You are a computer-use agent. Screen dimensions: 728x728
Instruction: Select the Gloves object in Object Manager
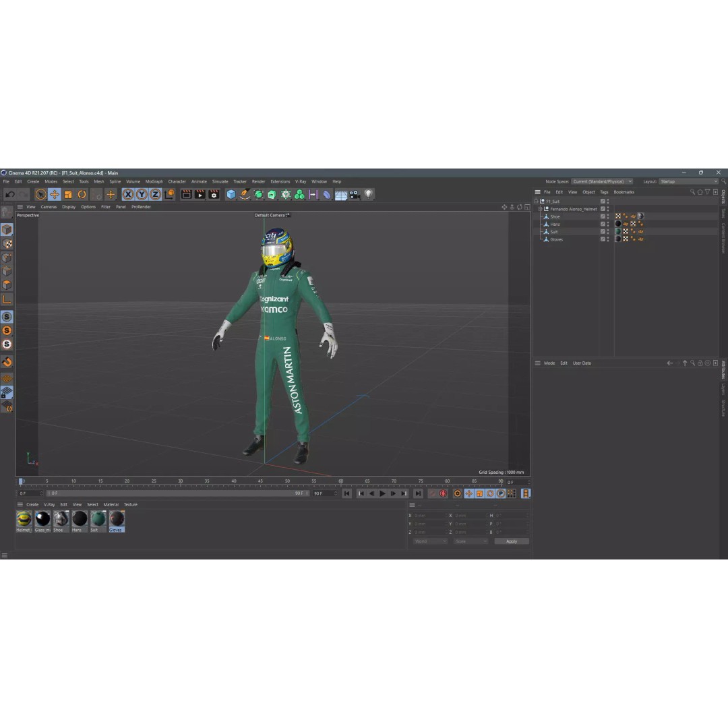point(556,239)
